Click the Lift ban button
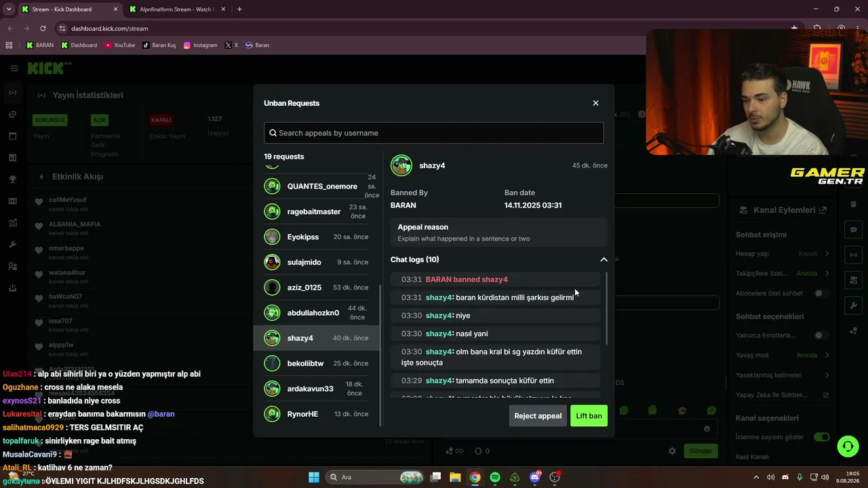 coord(589,415)
